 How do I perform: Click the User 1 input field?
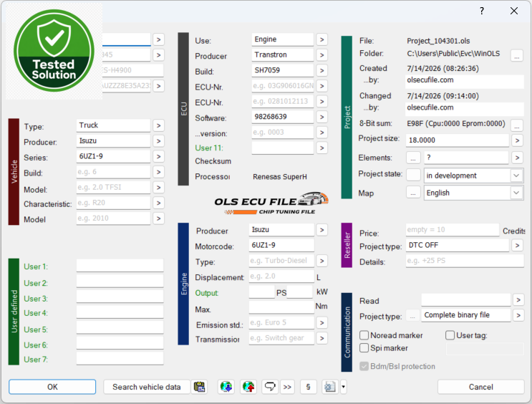point(120,266)
